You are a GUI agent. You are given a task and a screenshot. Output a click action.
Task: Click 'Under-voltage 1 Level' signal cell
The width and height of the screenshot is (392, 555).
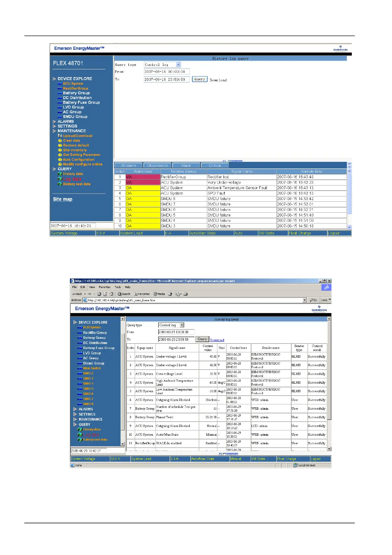177,357
